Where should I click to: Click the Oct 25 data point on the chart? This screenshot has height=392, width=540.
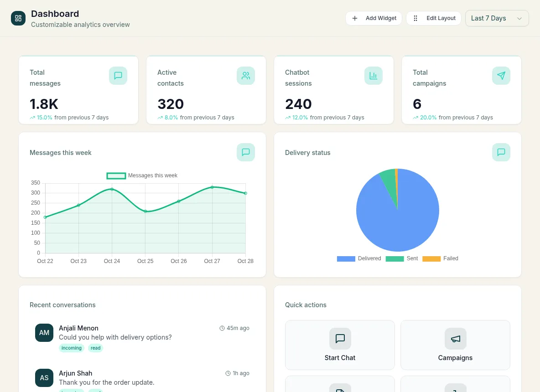(145, 211)
